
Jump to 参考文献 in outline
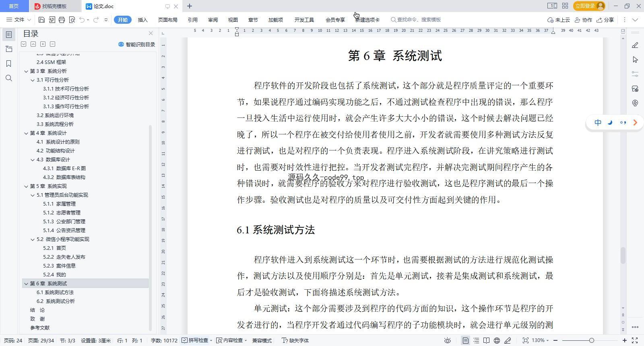pyautogui.click(x=40, y=328)
